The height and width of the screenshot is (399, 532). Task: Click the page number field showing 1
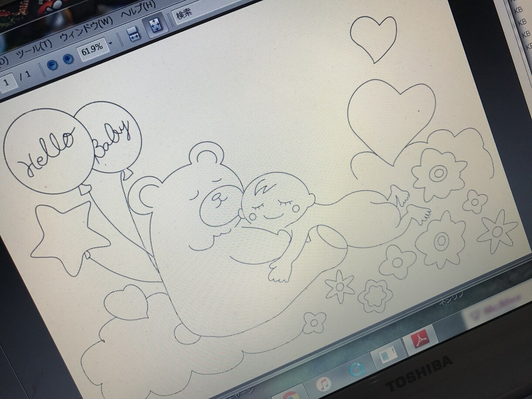coord(7,82)
